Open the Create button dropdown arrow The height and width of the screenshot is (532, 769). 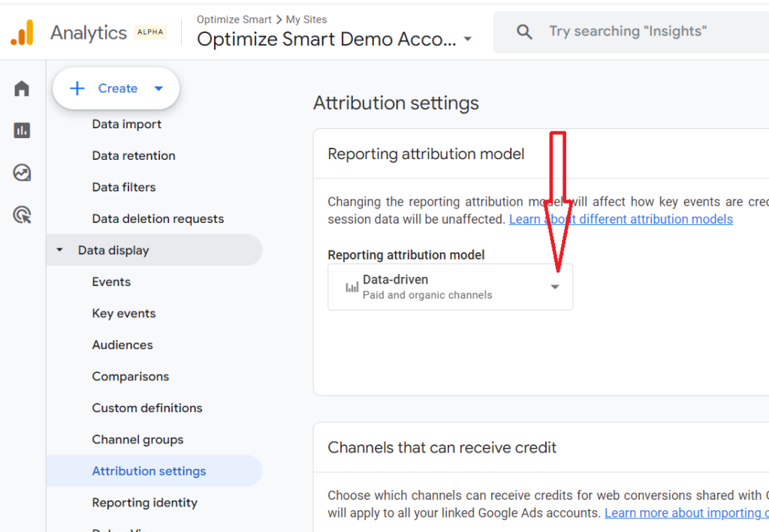pos(158,89)
